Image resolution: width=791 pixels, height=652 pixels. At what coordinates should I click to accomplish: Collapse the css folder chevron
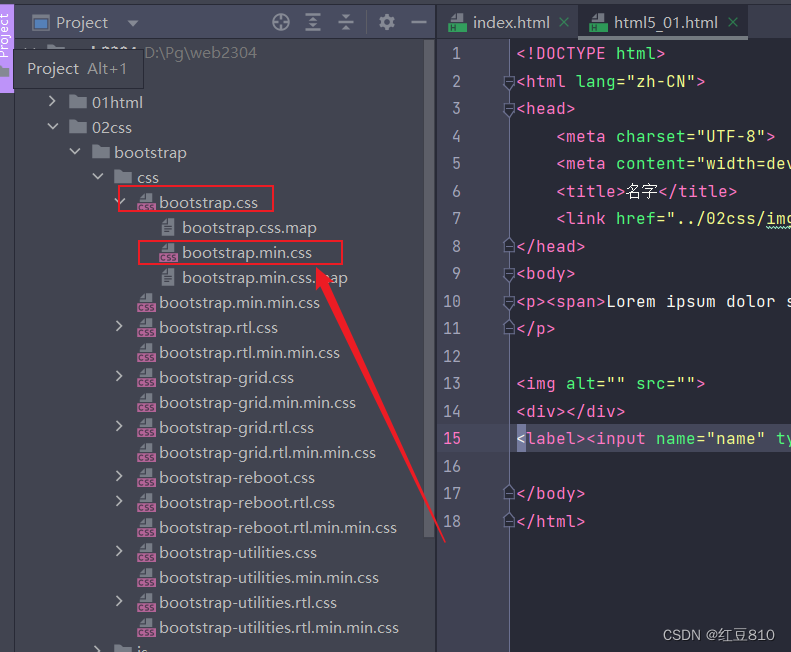pyautogui.click(x=98, y=177)
